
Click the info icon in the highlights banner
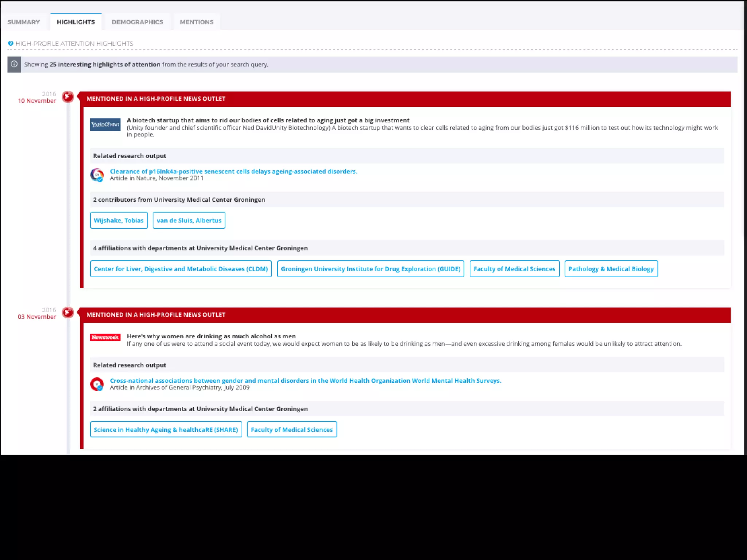click(14, 64)
